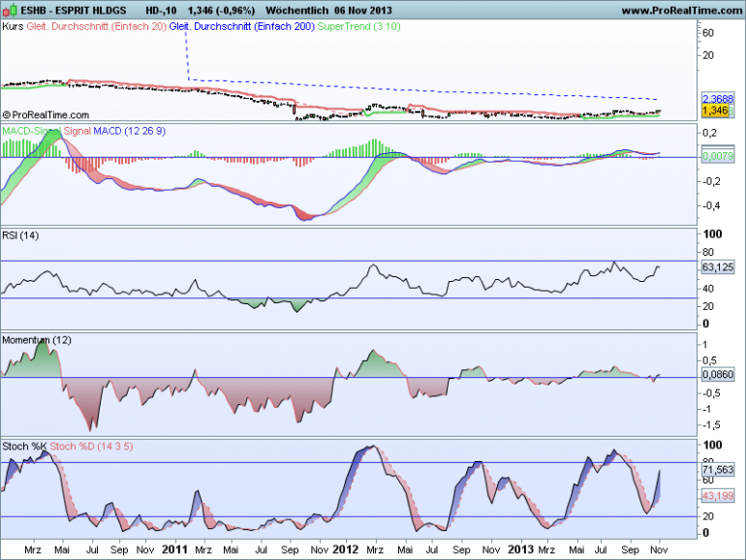
Task: Click the Wöchentlich timeframe label
Action: pos(296,11)
